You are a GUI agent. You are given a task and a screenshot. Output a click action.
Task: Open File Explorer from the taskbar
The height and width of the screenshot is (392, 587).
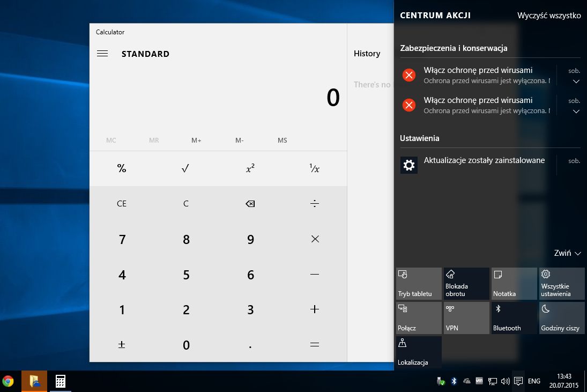tap(34, 381)
